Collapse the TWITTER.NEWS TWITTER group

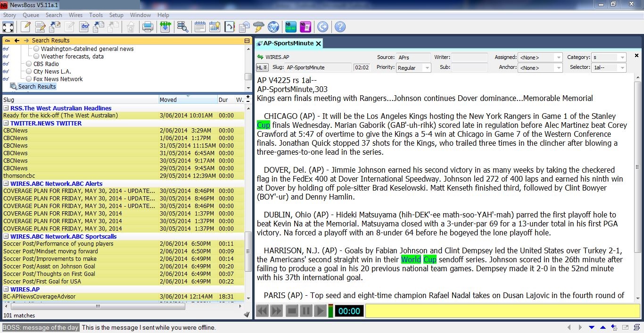pos(6,123)
